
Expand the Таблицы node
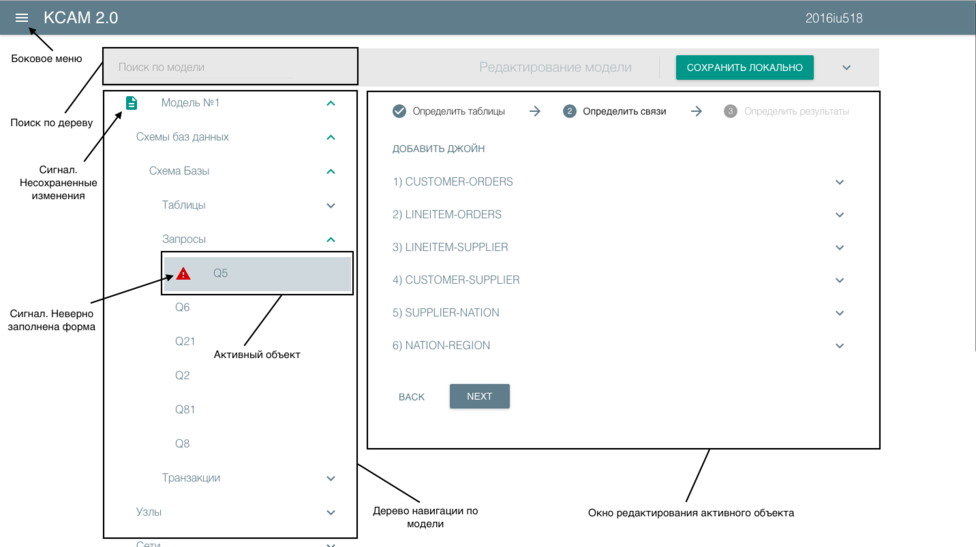(x=331, y=205)
